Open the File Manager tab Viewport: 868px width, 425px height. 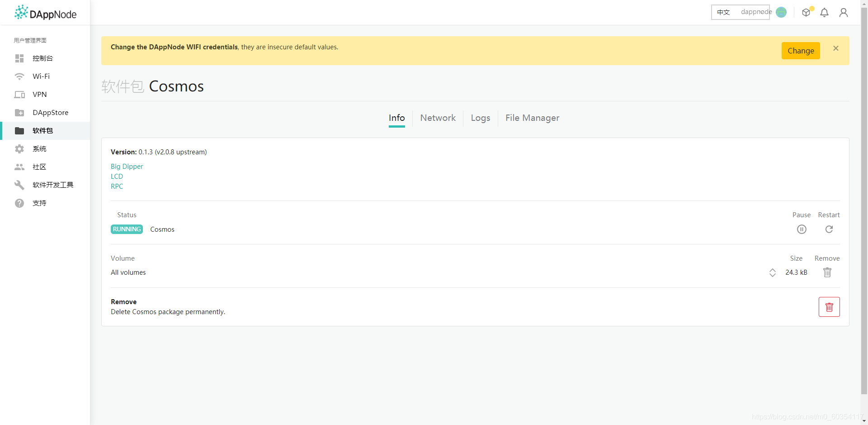tap(533, 118)
